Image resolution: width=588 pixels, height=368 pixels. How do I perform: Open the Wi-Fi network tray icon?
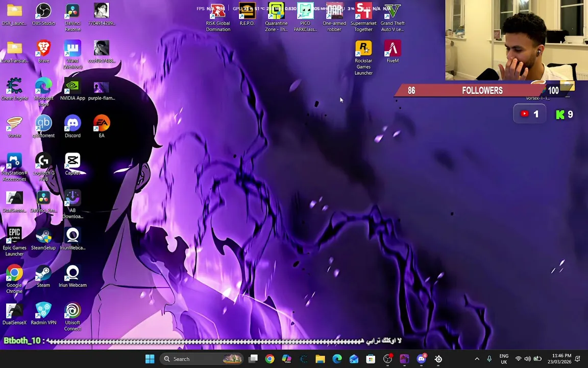point(518,359)
